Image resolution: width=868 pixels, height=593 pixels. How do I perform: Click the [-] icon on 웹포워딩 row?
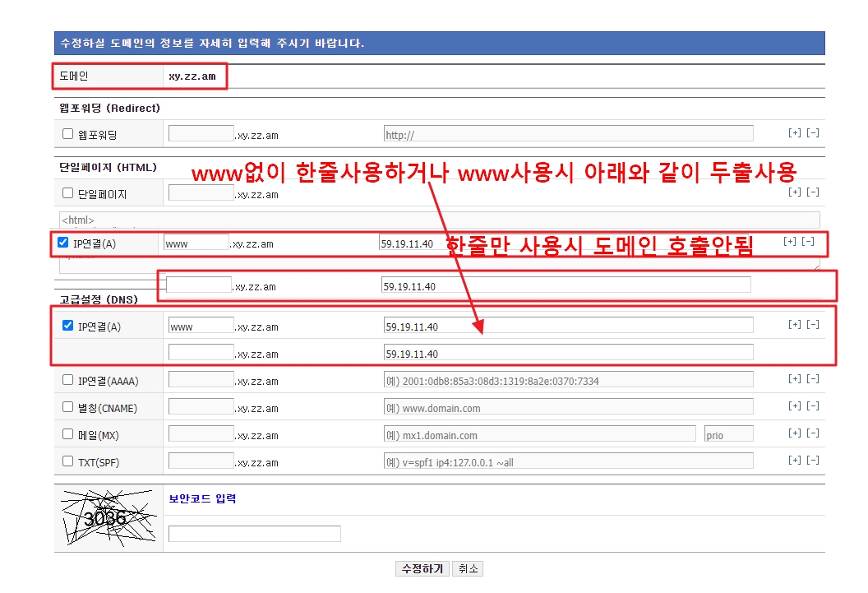point(812,132)
